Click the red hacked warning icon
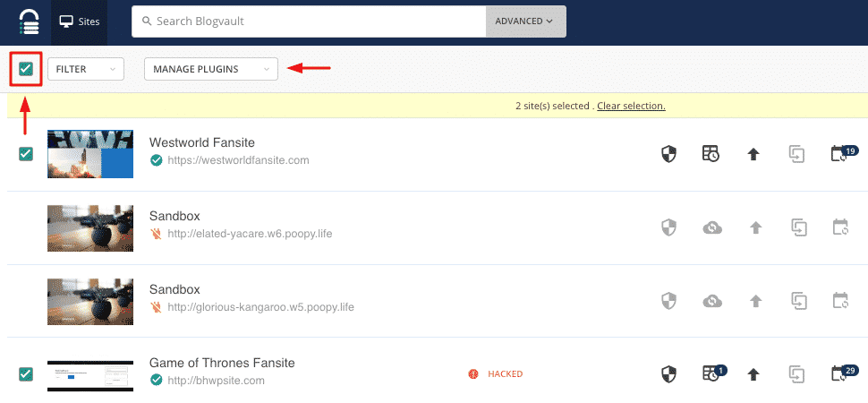 (473, 374)
